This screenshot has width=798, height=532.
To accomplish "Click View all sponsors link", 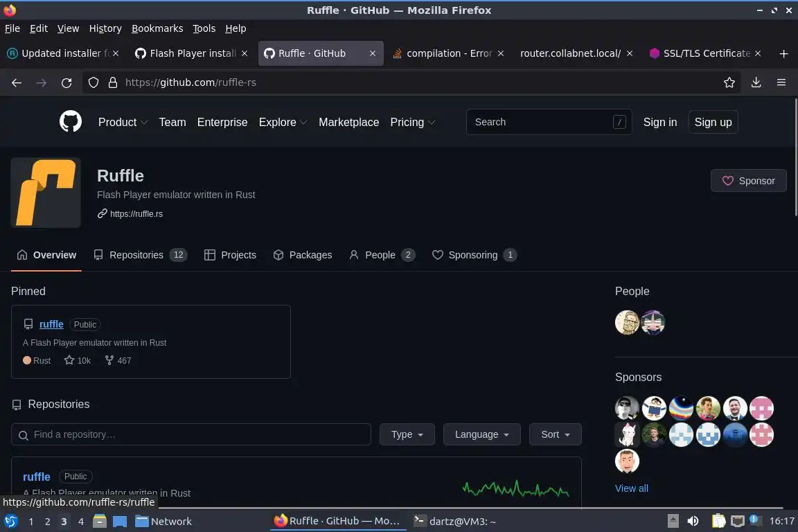I will 632,488.
